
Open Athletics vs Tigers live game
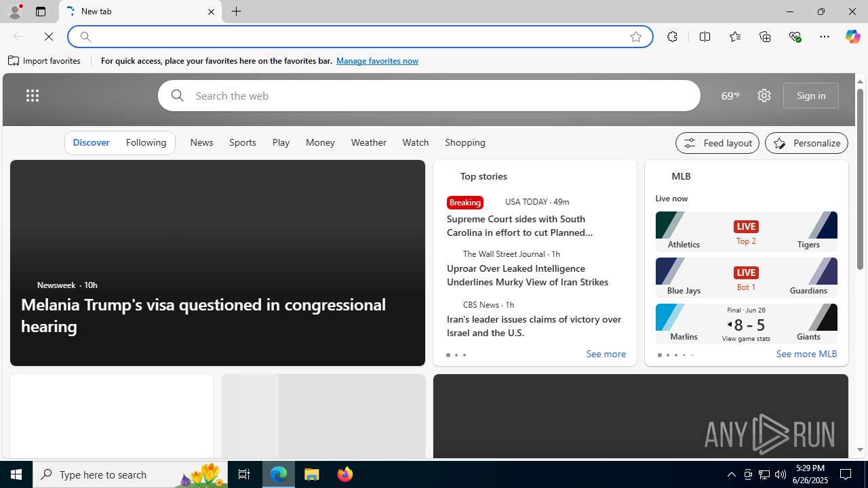[x=746, y=231]
